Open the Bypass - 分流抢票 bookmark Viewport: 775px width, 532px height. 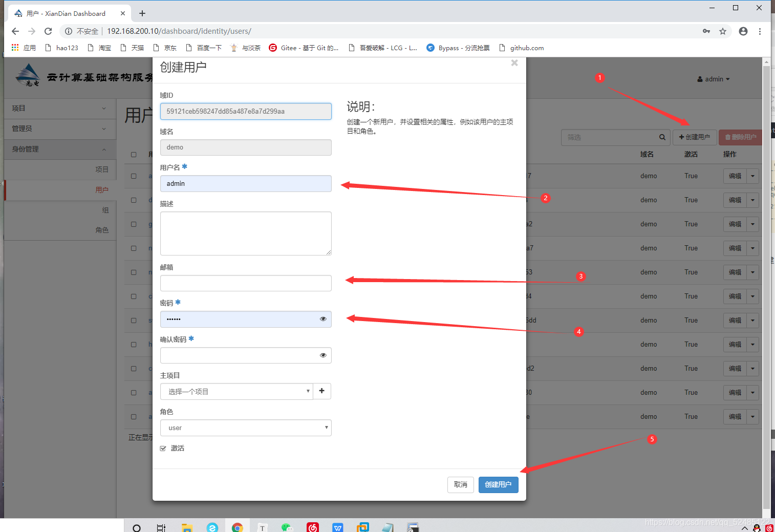point(458,48)
